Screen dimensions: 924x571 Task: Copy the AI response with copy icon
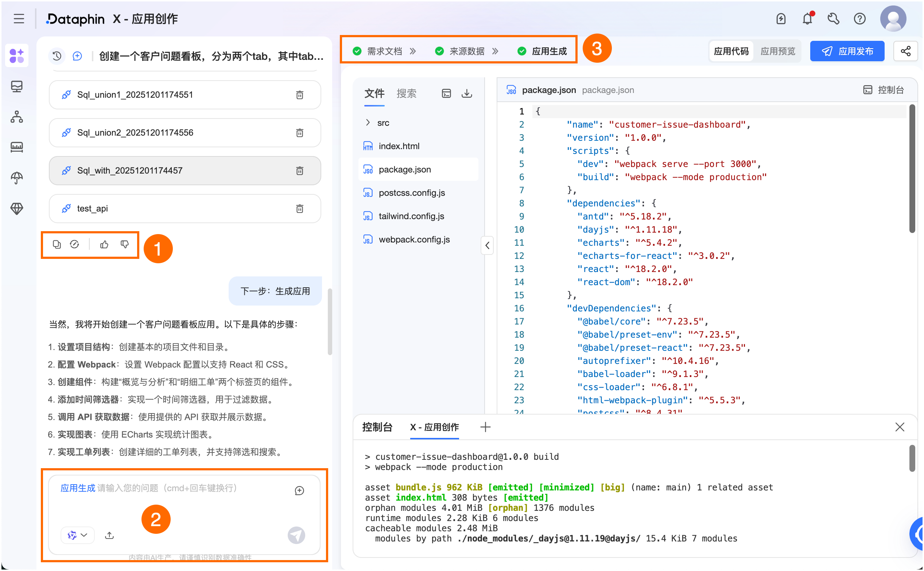[57, 245]
